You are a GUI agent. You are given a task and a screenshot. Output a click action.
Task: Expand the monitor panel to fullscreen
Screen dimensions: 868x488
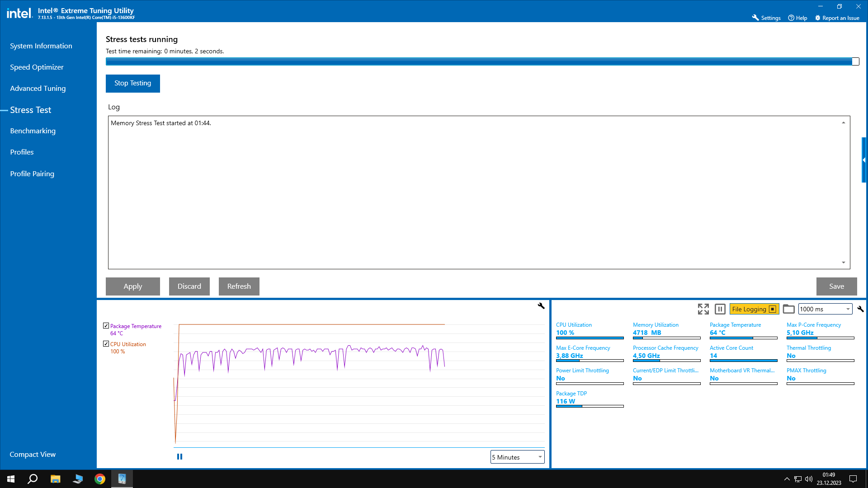tap(703, 309)
